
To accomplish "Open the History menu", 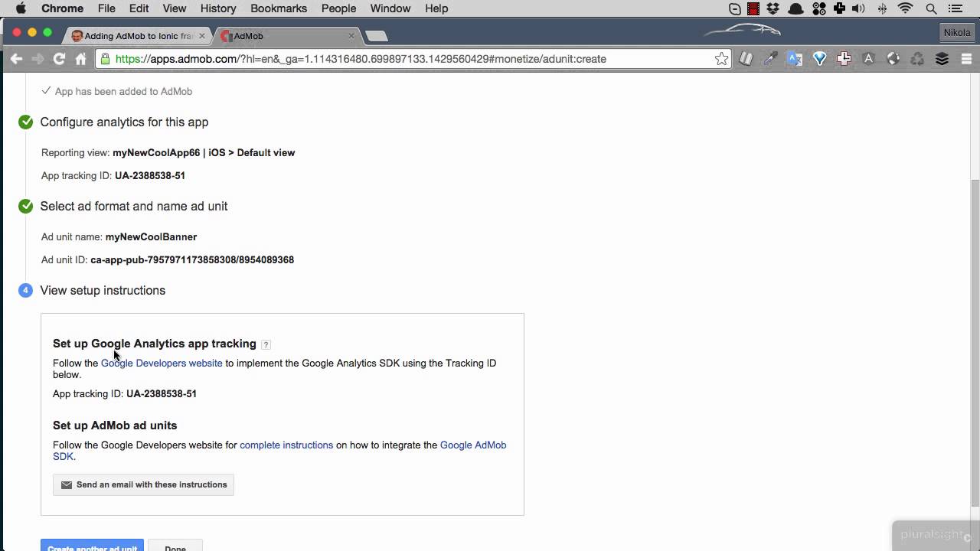I will [x=218, y=8].
